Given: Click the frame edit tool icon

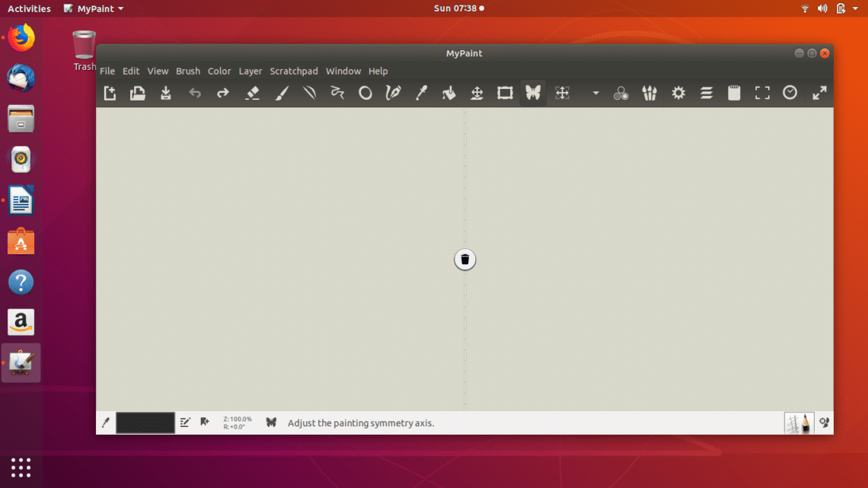Looking at the screenshot, I should pos(505,93).
